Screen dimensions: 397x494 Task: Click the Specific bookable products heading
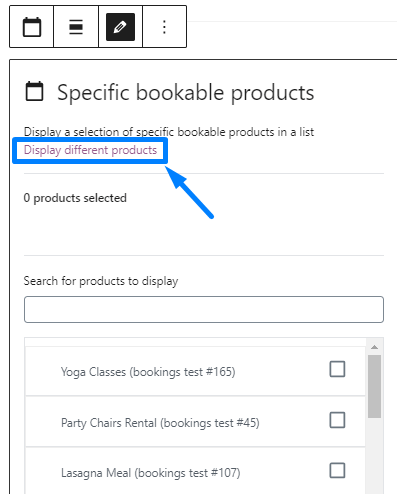pos(185,93)
